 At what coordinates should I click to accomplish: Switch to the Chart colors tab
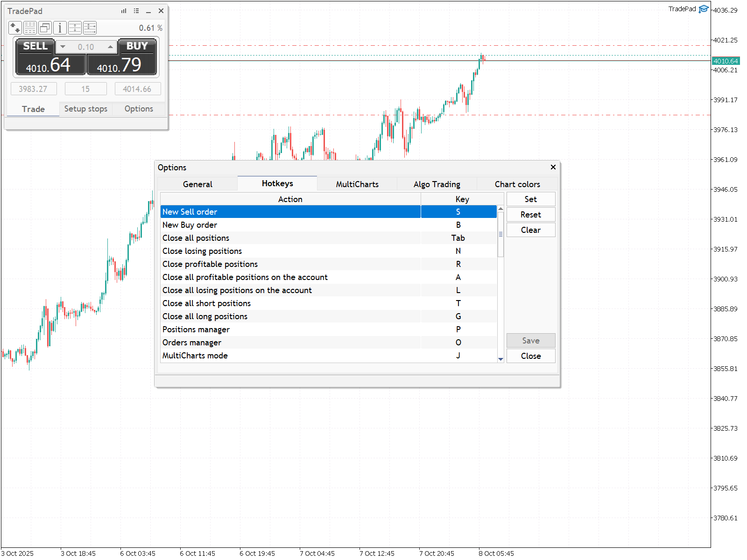(517, 184)
